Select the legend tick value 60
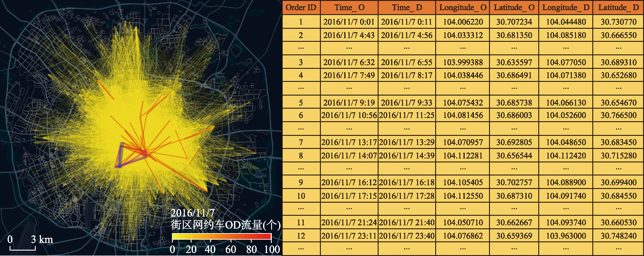This screenshot has height=256, width=644. point(231,249)
